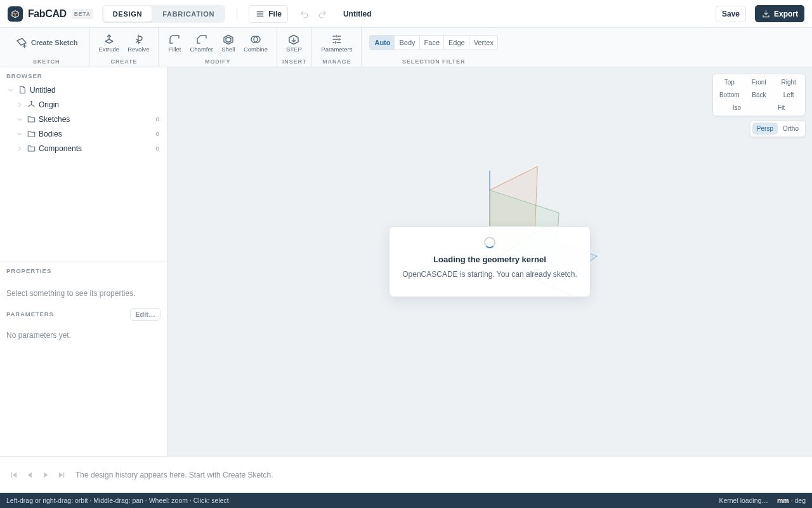Jump to start of design history
This screenshot has height=508, width=812.
[x=14, y=475]
